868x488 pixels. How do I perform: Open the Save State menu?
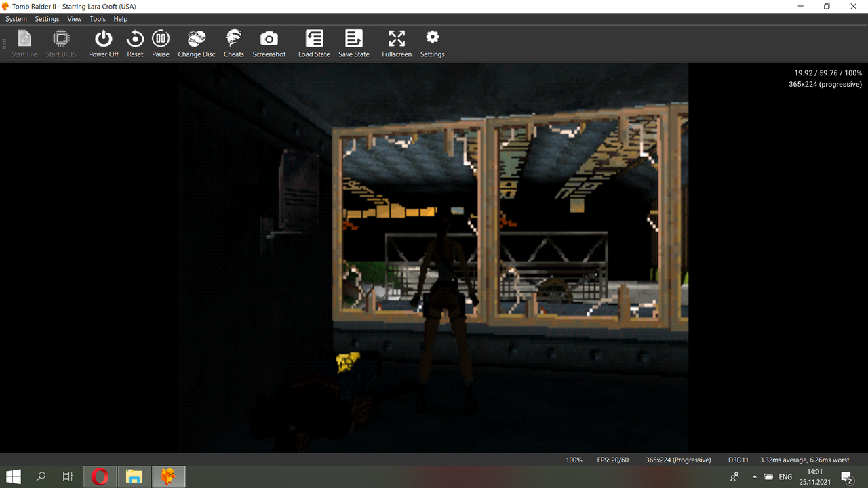click(x=354, y=43)
